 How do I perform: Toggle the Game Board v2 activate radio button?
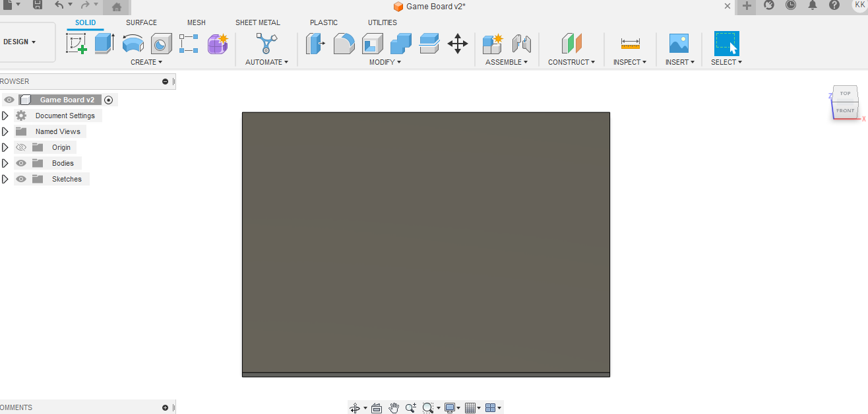[109, 100]
